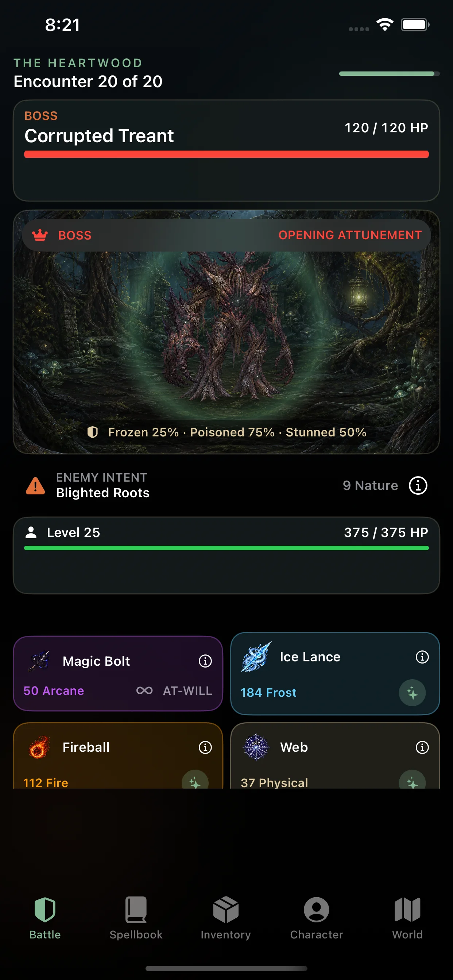Viewport: 453px width, 980px height.
Task: View enemy intent info for Blighted Roots
Action: pyautogui.click(x=418, y=485)
